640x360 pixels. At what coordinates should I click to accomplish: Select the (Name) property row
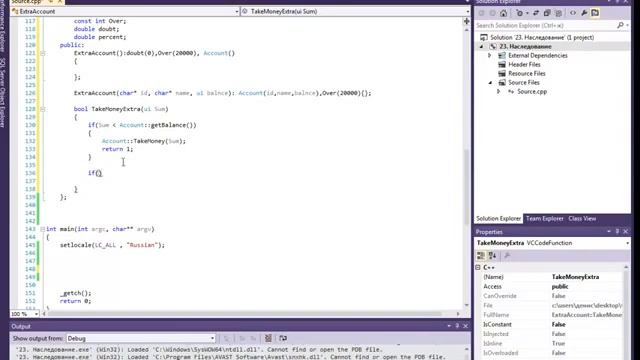(553, 277)
